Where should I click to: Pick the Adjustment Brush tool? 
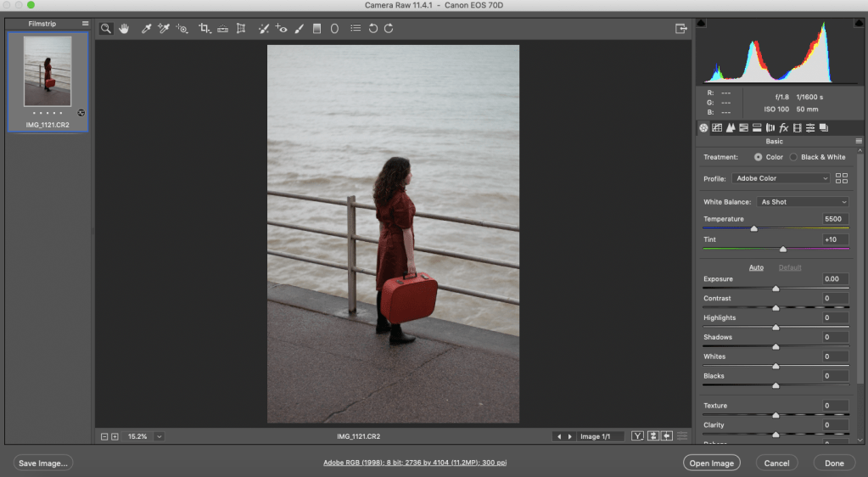tap(299, 28)
